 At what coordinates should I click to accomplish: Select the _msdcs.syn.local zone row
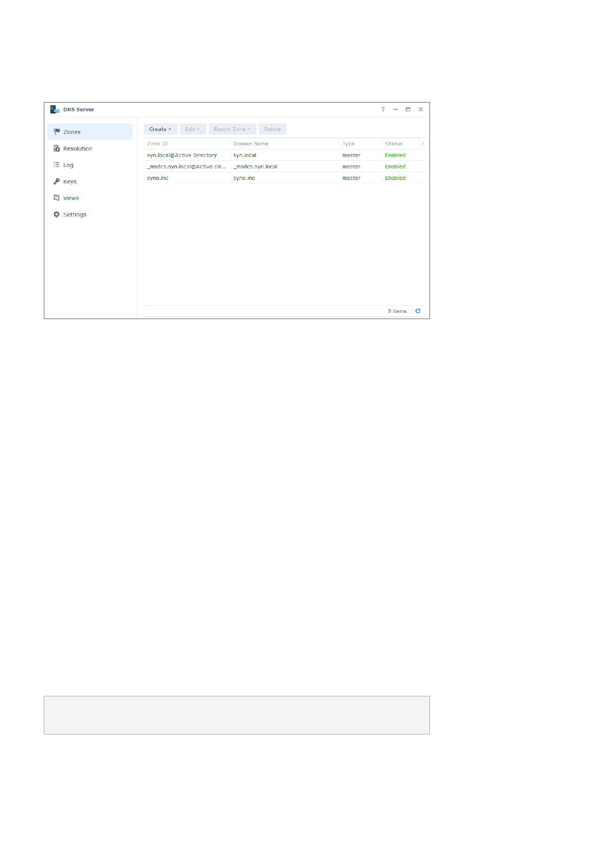coord(285,166)
